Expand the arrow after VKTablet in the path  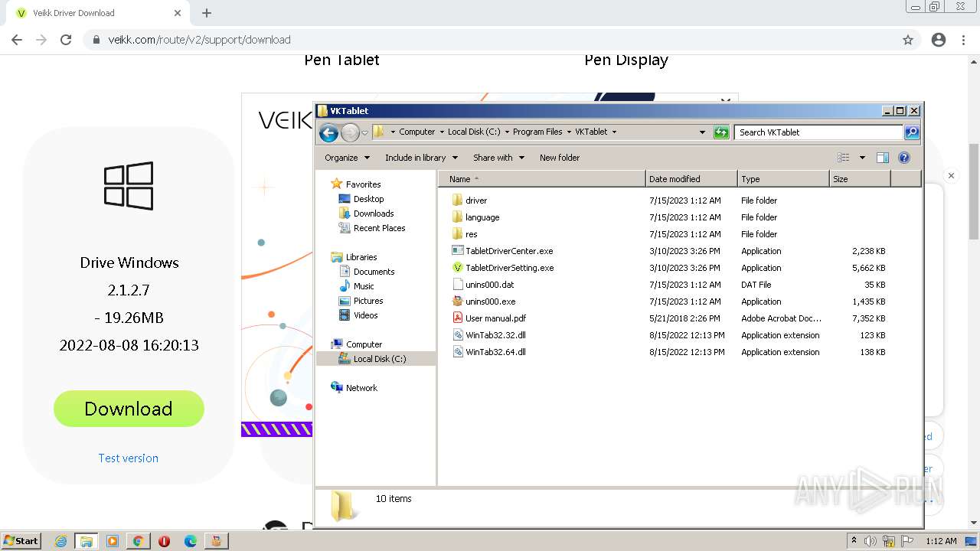(615, 132)
